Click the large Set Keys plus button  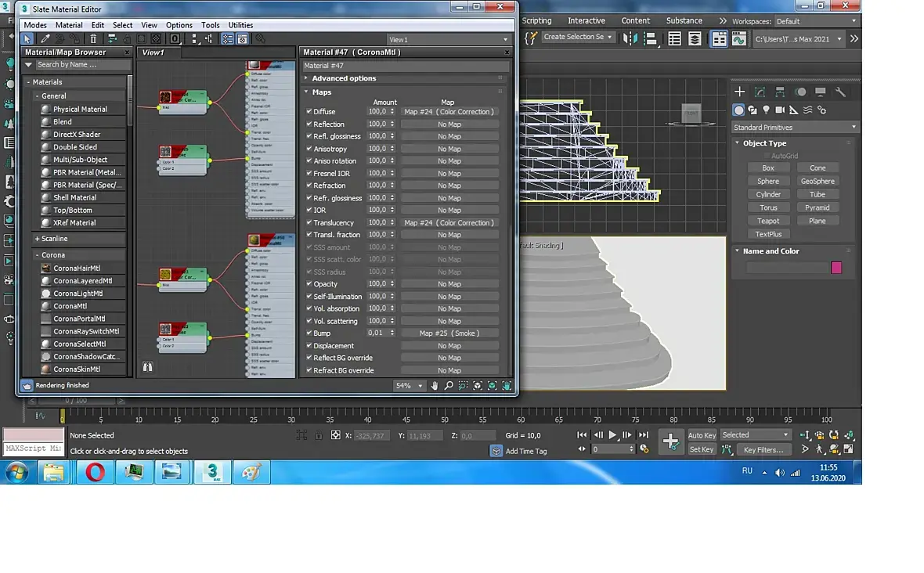[x=670, y=441]
